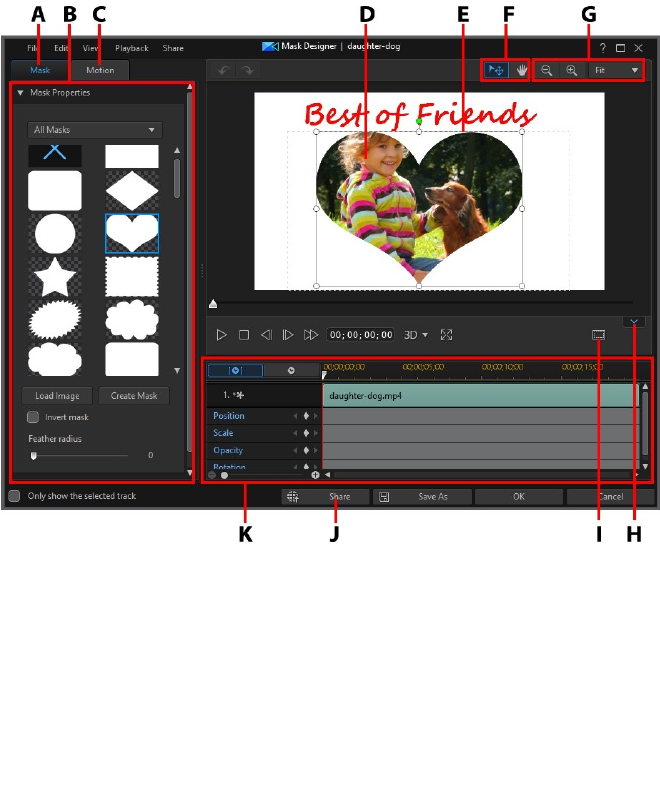The image size is (660, 788).
Task: Click the Save As button
Action: click(422, 497)
